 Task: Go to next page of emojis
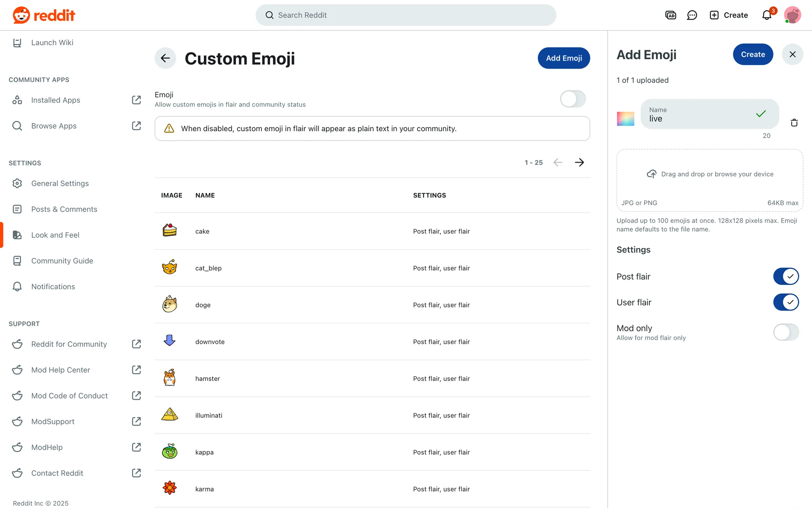[x=579, y=163]
